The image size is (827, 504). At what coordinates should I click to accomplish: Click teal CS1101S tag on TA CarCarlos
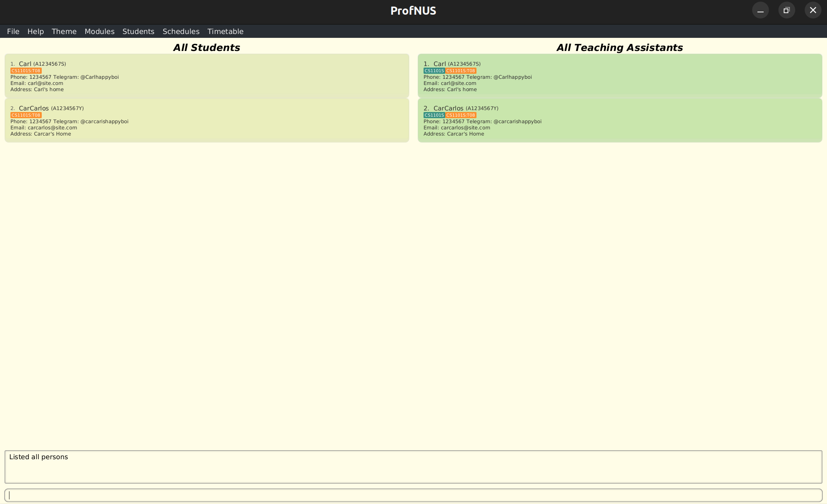point(434,115)
